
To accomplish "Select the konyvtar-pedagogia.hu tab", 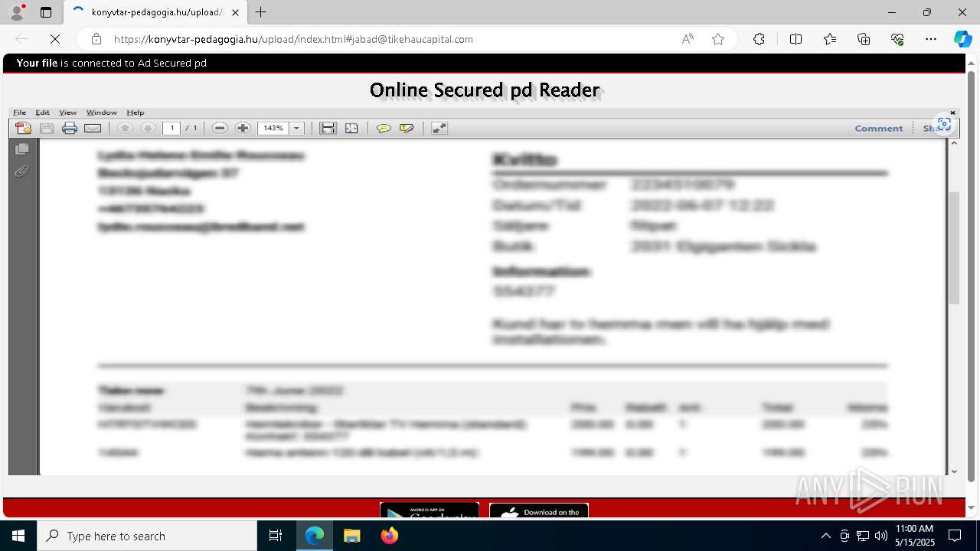I will pyautogui.click(x=155, y=12).
